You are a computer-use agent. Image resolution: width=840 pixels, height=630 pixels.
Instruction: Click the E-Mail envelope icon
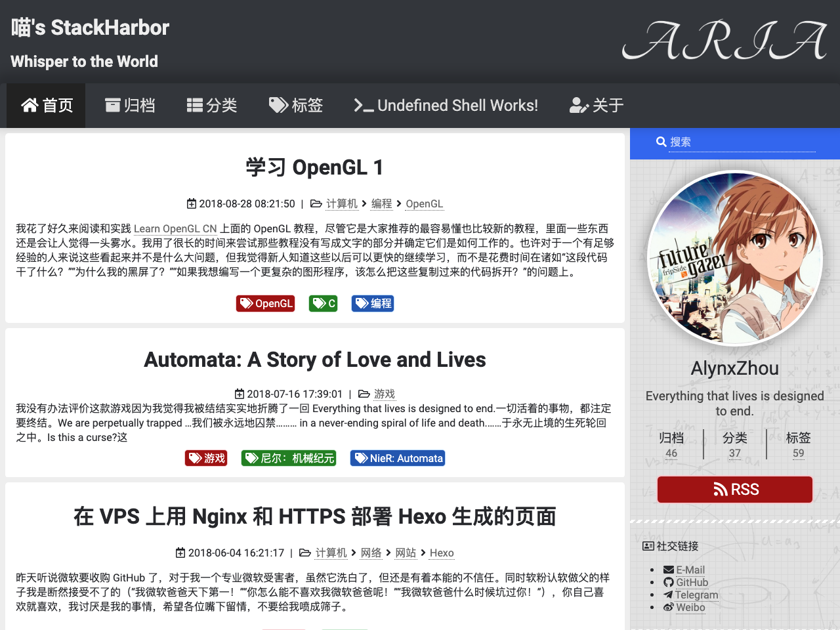(669, 570)
